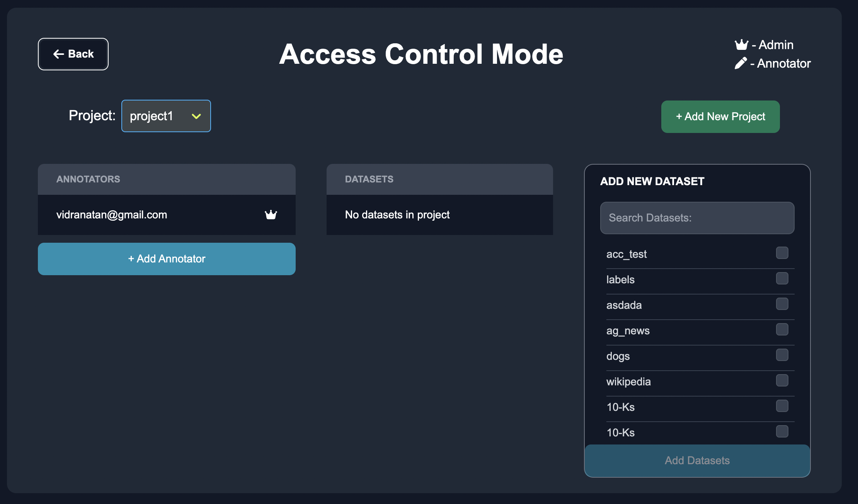Screen dimensions: 858x504
Task: Check the acc_test dataset checkbox
Action: point(782,253)
